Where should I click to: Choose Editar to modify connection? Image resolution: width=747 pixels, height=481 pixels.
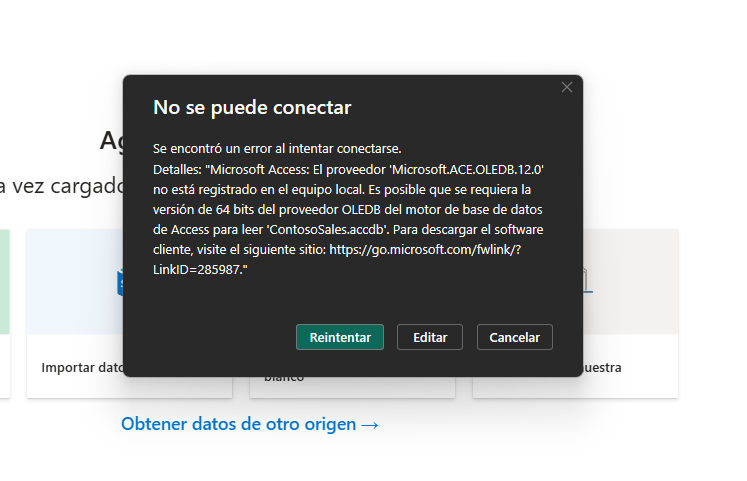429,338
